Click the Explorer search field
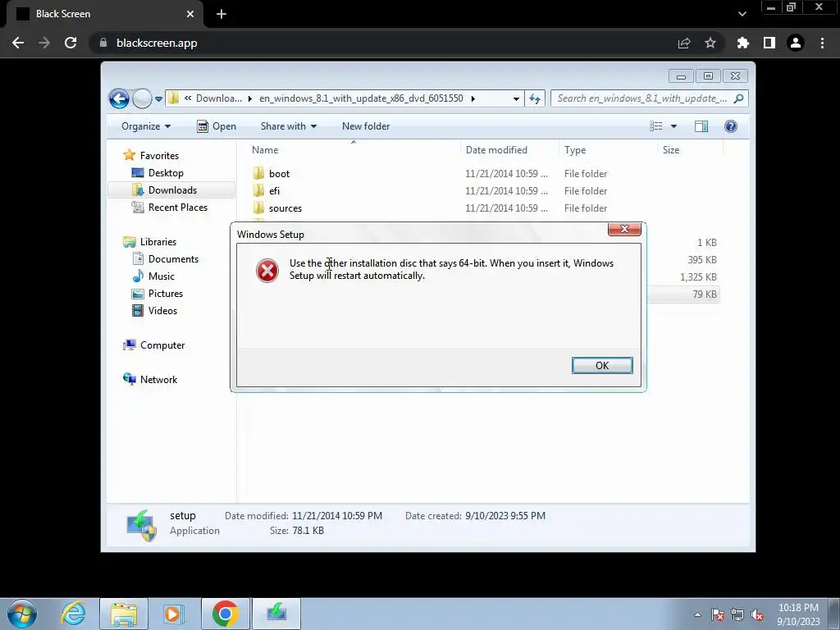The height and width of the screenshot is (630, 840). (643, 98)
